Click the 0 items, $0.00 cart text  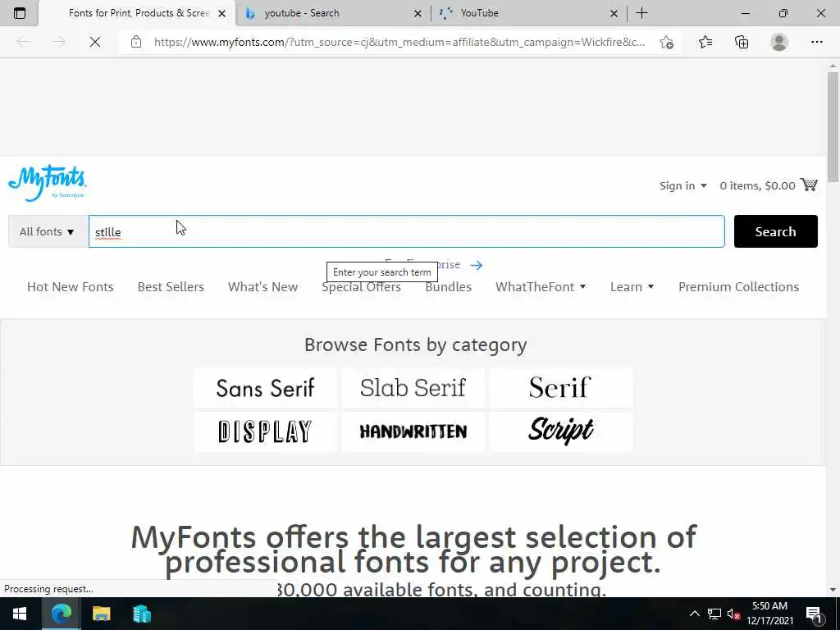point(757,185)
